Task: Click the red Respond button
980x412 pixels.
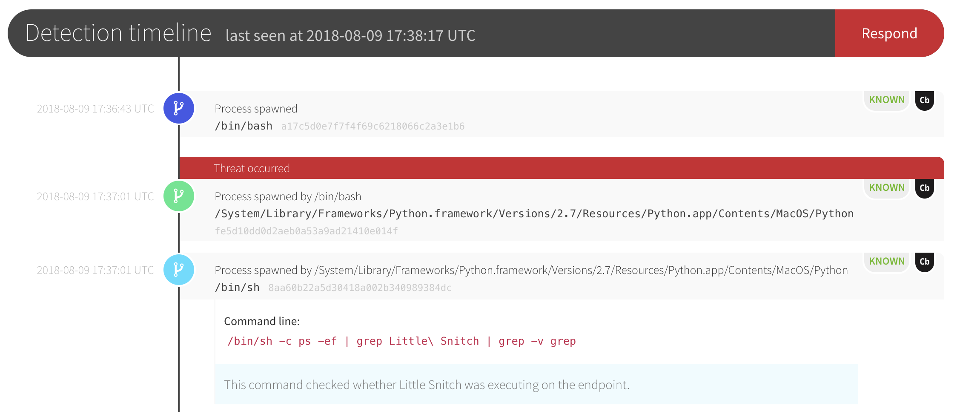Action: (889, 33)
